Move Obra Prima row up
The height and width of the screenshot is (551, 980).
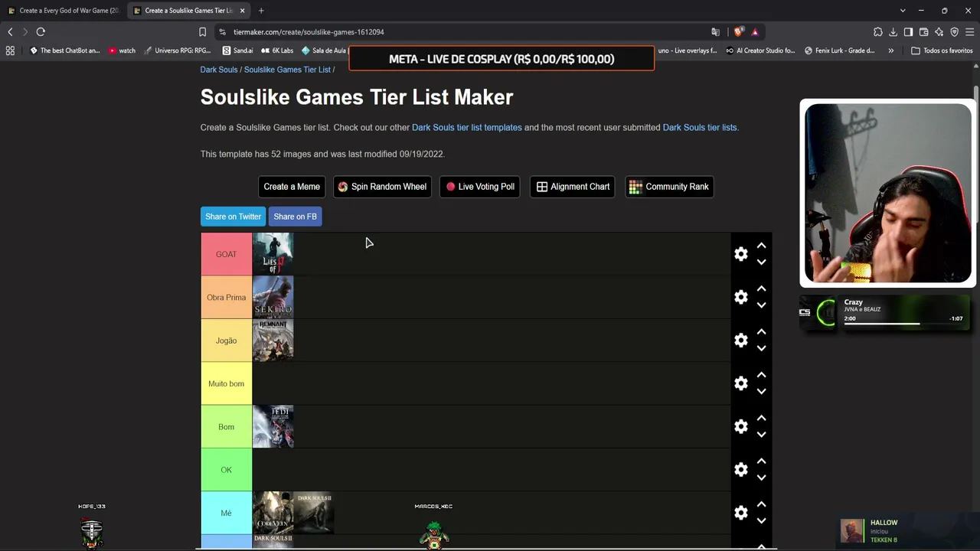761,289
